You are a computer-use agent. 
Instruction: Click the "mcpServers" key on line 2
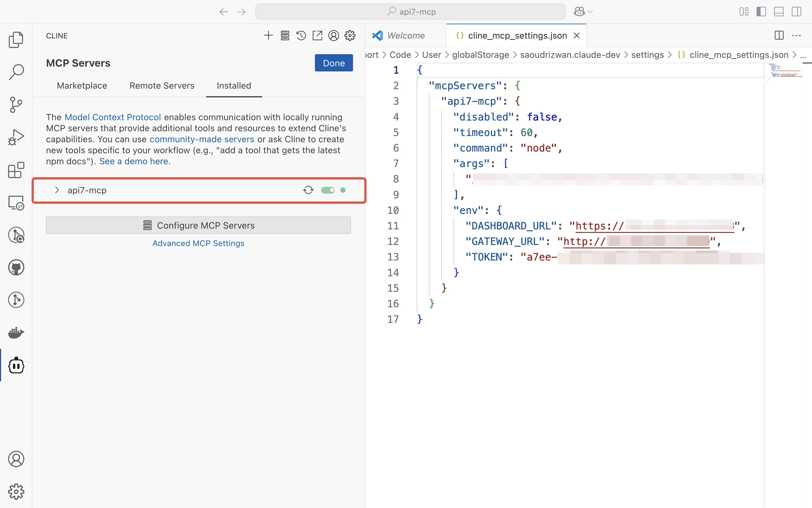pyautogui.click(x=465, y=86)
